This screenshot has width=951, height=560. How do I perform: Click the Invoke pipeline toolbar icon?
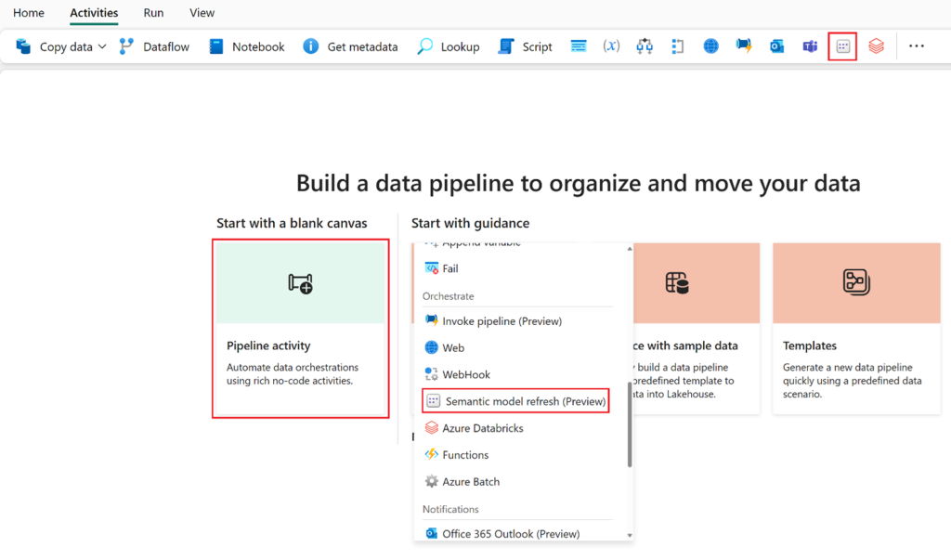pos(744,46)
